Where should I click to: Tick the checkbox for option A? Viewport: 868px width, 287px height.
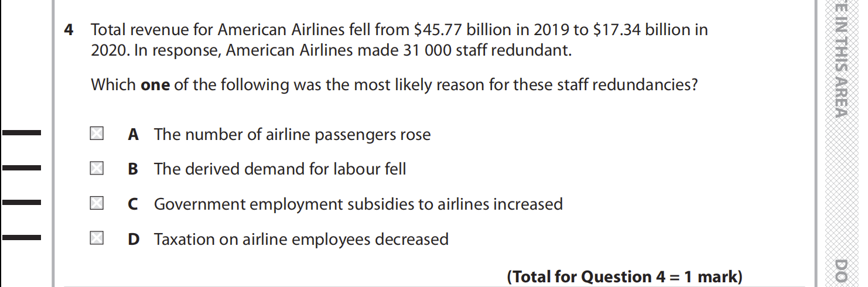(97, 134)
